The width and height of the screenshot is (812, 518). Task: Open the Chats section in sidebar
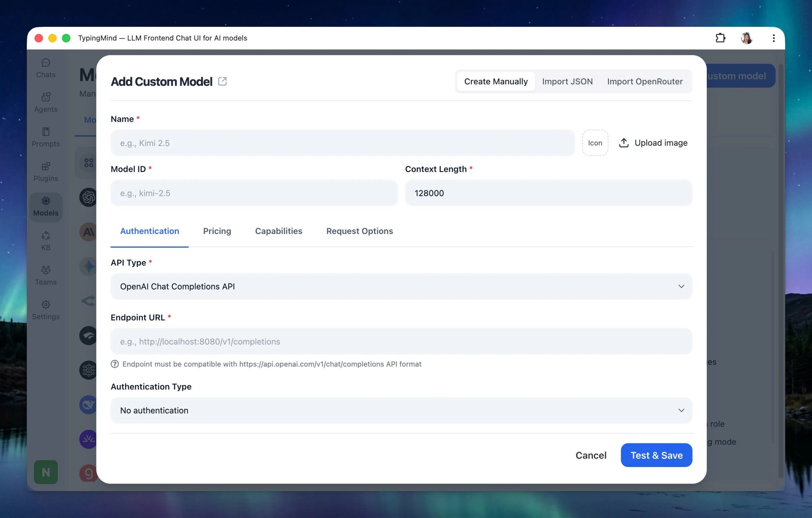(46, 68)
